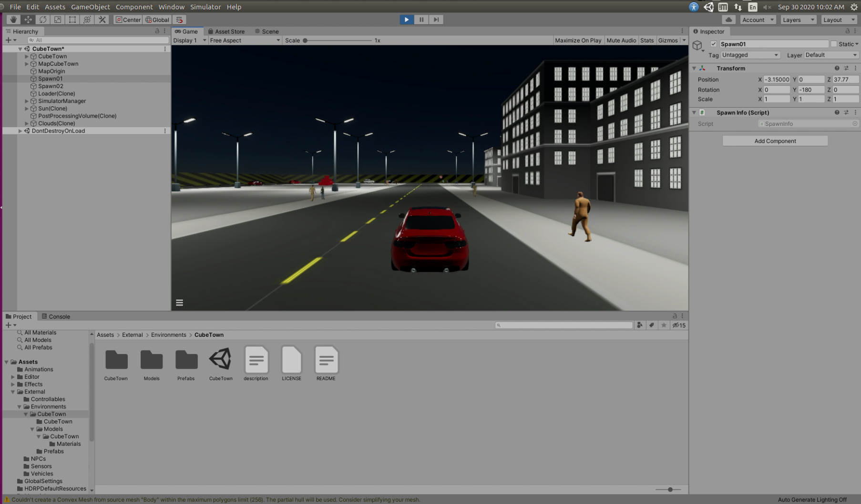Open the Unity Cloud services icon
This screenshot has height=504, width=861.
pyautogui.click(x=730, y=20)
